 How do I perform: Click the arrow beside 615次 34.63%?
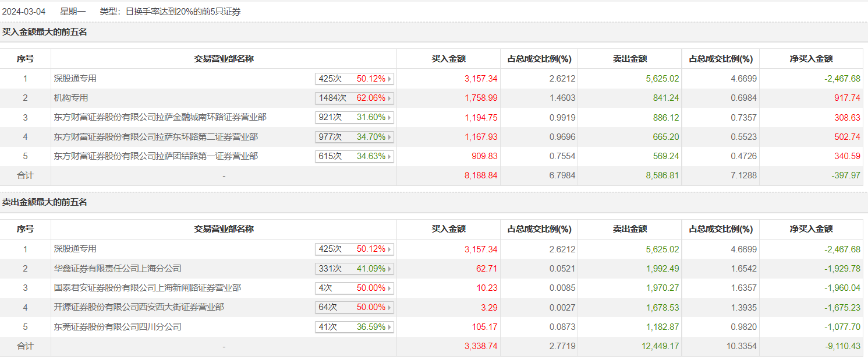389,157
